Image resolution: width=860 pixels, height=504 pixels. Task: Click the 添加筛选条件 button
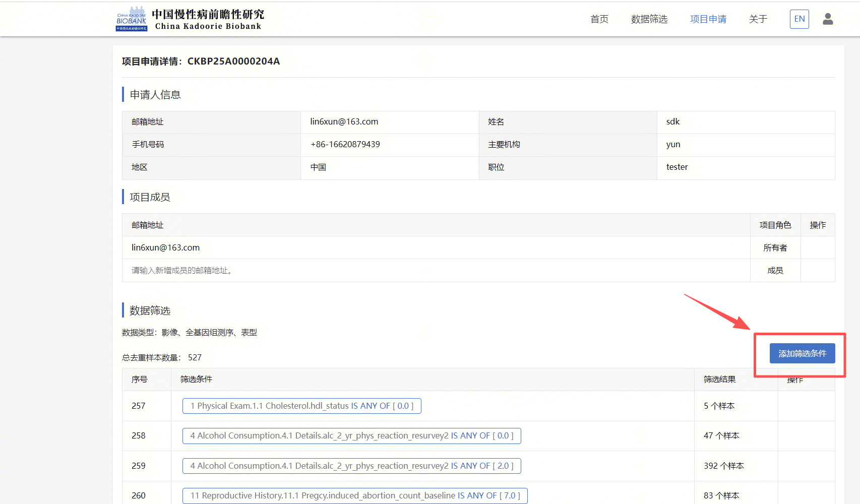[802, 353]
